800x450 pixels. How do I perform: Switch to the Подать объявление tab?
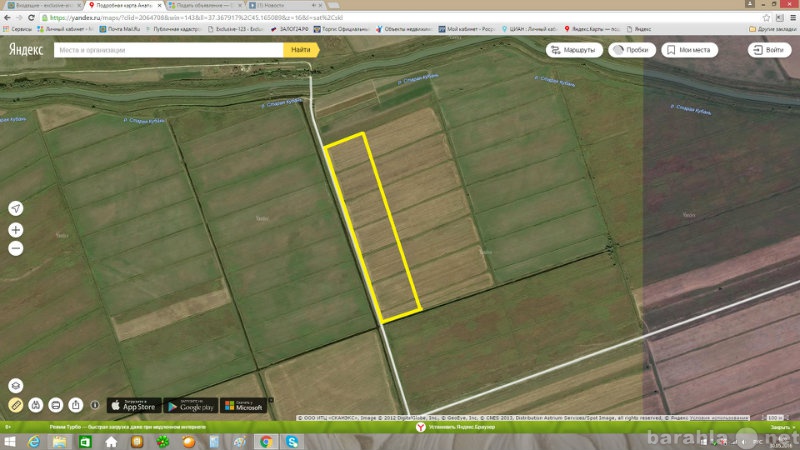click(204, 5)
